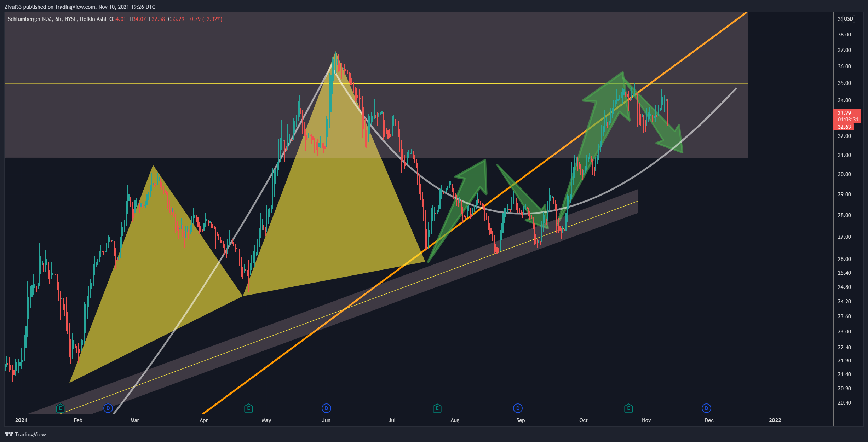Click the Jun time axis label
The image size is (868, 442).
326,420
